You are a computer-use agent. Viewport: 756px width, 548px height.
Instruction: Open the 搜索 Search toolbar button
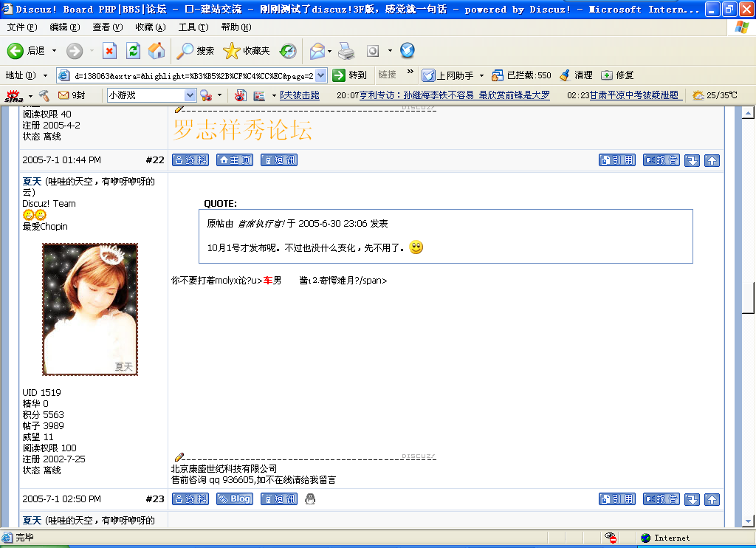[195, 51]
